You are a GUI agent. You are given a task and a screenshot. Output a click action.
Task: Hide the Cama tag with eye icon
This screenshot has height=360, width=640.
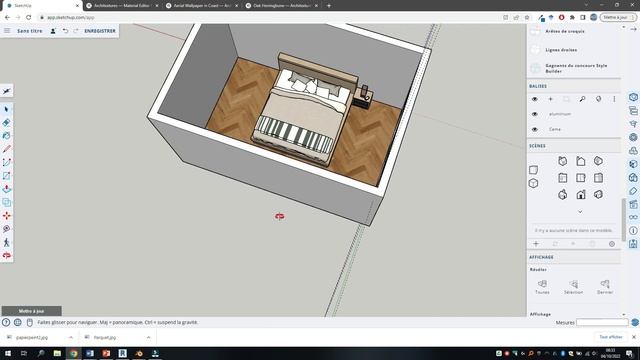(535, 129)
